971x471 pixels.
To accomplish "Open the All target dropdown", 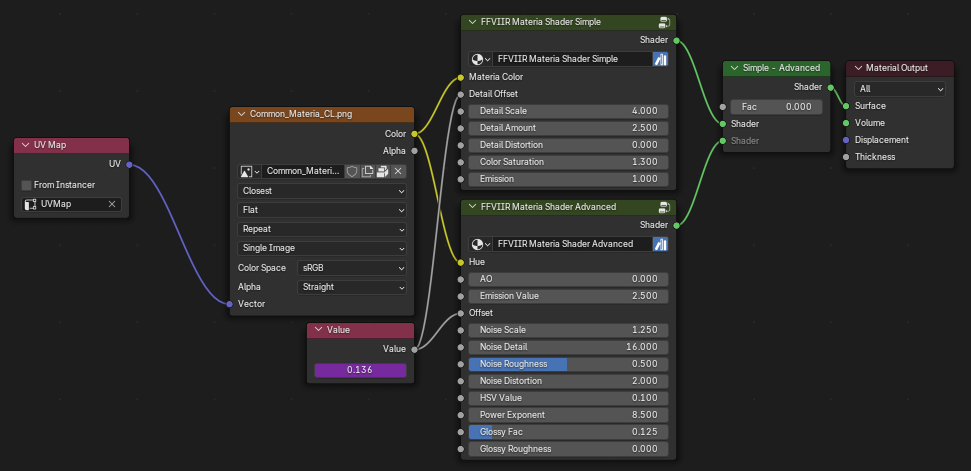I will 900,89.
